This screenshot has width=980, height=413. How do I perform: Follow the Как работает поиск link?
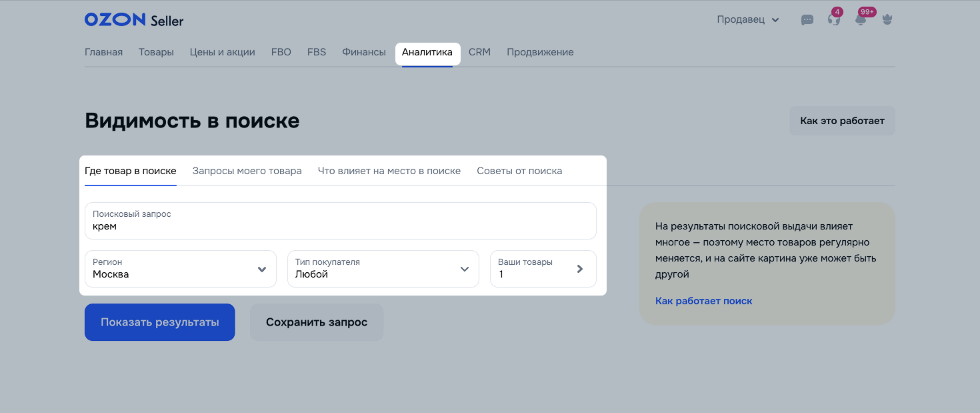pyautogui.click(x=703, y=301)
